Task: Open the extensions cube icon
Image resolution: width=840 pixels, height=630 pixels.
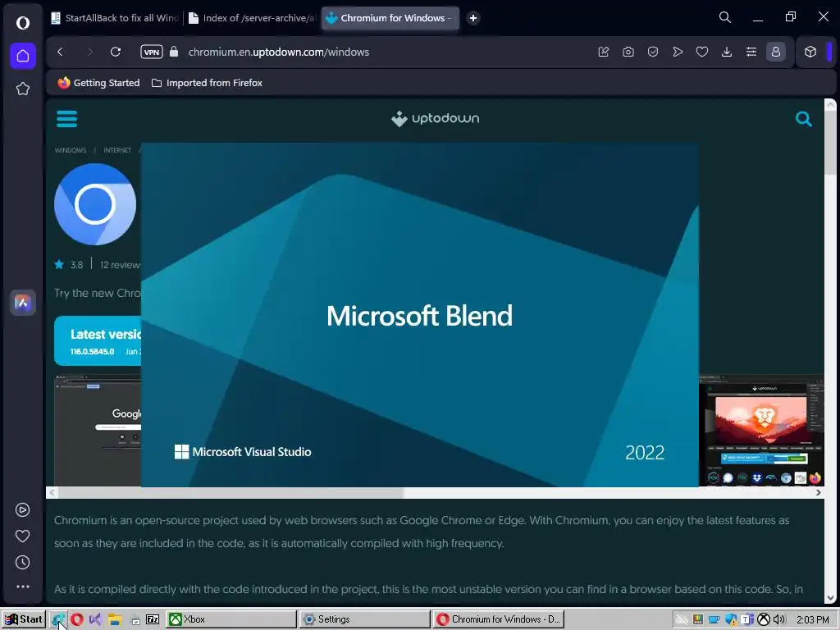Action: pos(810,52)
